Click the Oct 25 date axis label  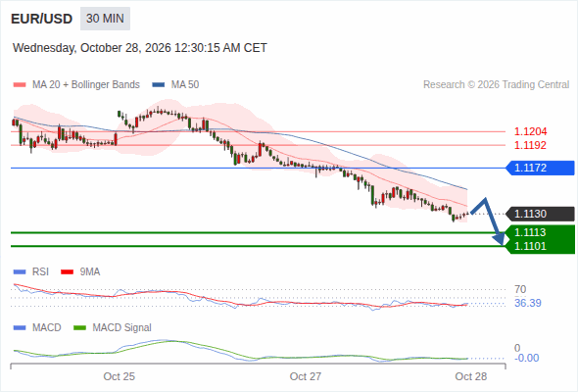point(120,376)
